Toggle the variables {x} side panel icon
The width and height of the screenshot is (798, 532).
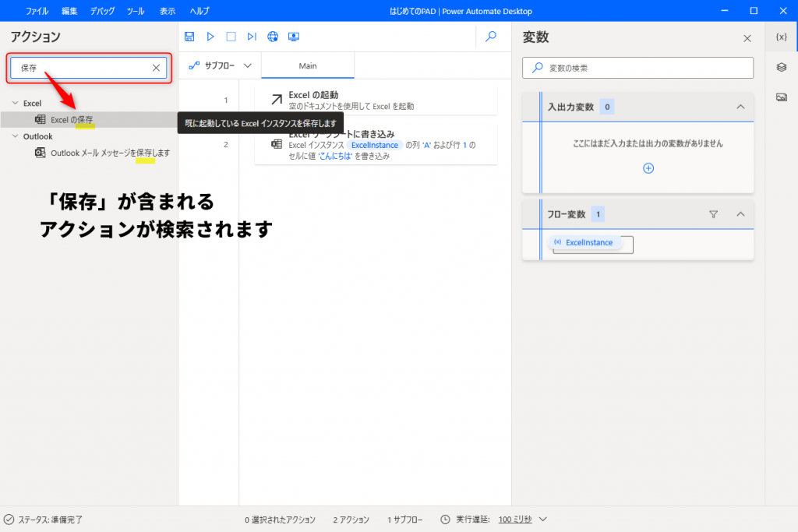(x=781, y=37)
